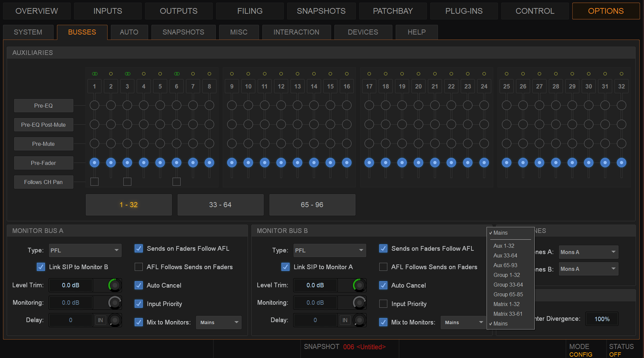Enable AFL Follows Sends on Faders for Bus A
Screen dimensions: 644x358
pyautogui.click(x=139, y=267)
